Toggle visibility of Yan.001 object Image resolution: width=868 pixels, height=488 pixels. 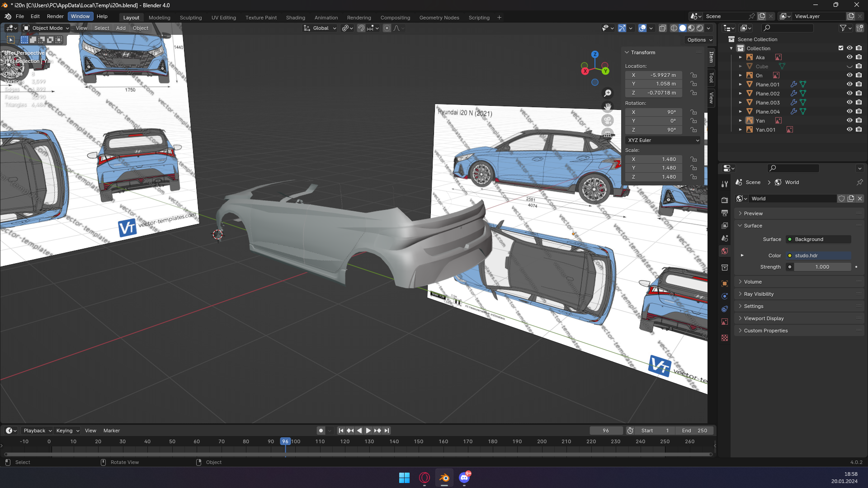pyautogui.click(x=849, y=130)
